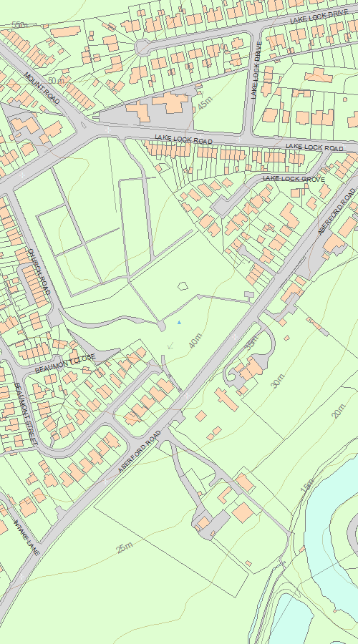The width and height of the screenshot is (358, 644).
Task: Click the 45m contour label
Action: 205,103
